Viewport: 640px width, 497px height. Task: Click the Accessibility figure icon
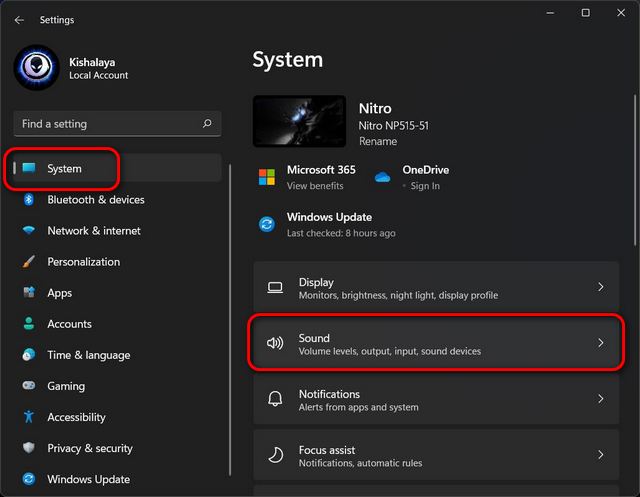(29, 417)
